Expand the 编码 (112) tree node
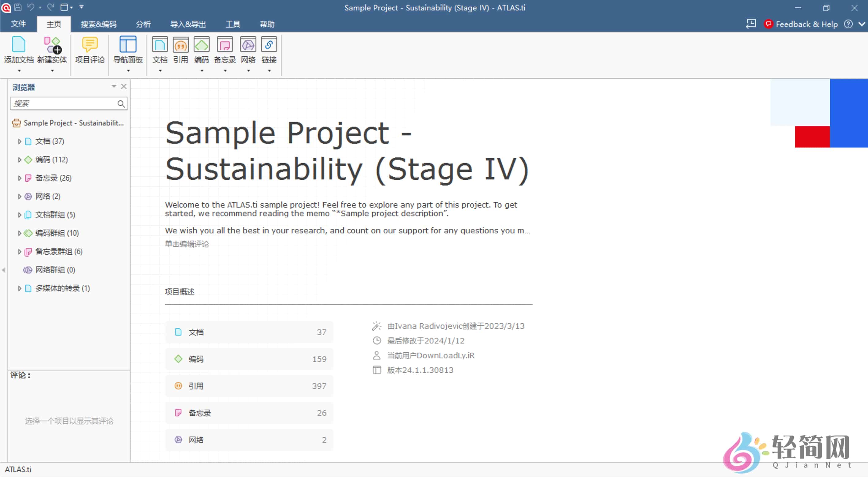The width and height of the screenshot is (868, 477). [x=20, y=160]
